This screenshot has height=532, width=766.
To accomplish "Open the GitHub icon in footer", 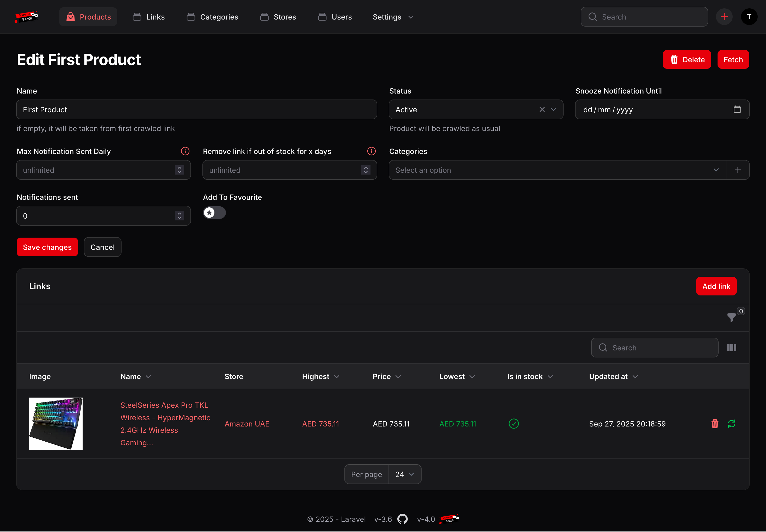I will tap(402, 519).
